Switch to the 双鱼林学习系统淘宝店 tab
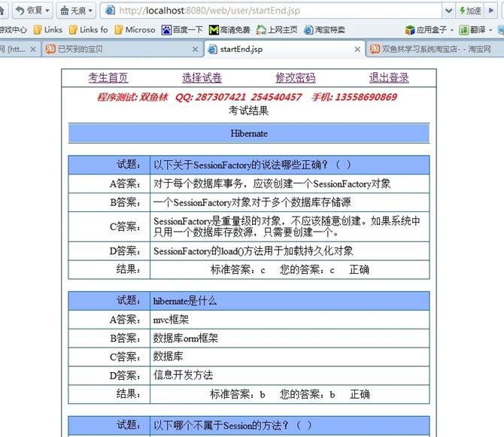The image size is (504, 437). click(x=436, y=49)
